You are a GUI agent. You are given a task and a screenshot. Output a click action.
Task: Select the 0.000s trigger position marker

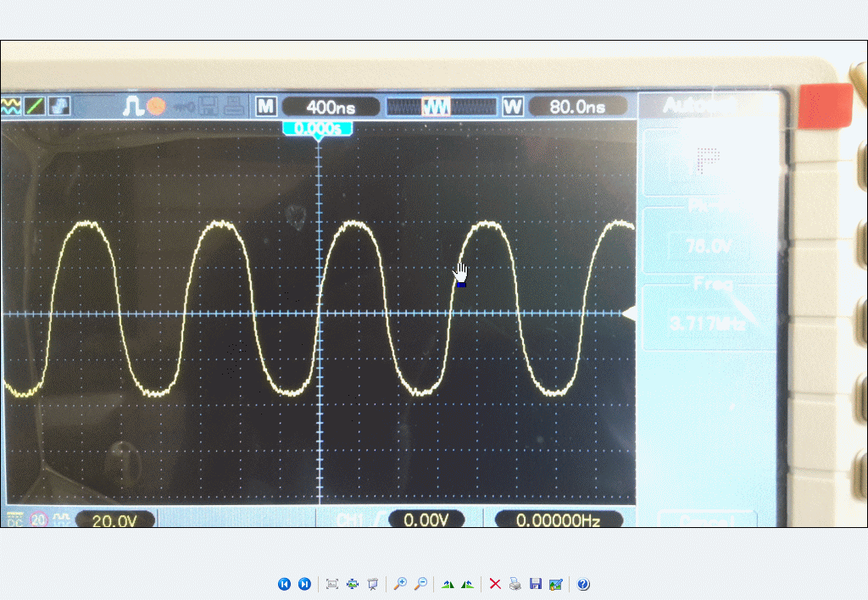tap(317, 129)
